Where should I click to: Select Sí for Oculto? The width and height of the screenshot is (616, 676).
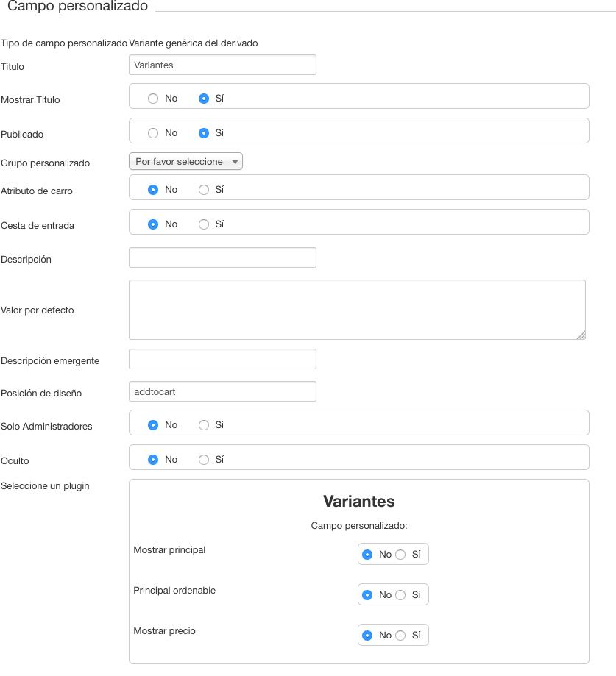pos(204,460)
